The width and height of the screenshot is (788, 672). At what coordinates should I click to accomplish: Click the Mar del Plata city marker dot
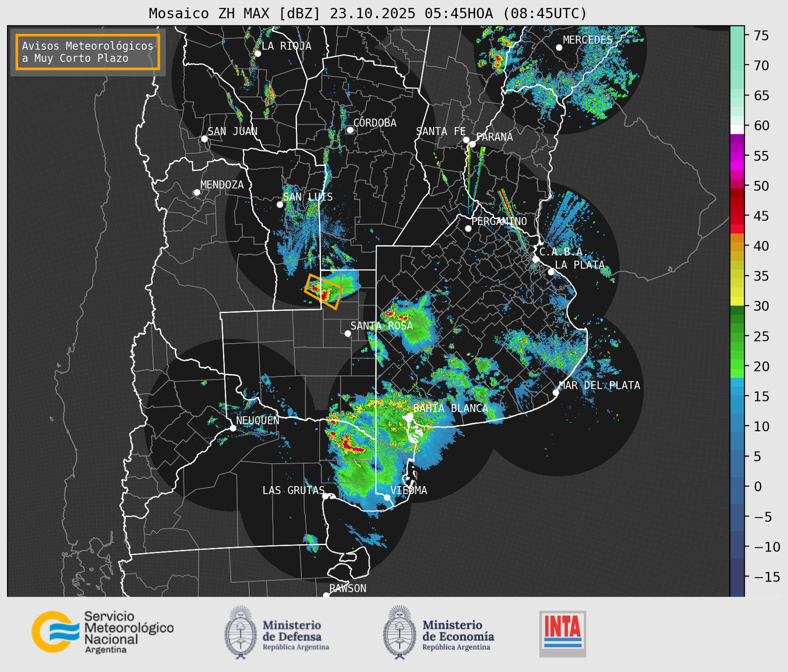pos(556,393)
